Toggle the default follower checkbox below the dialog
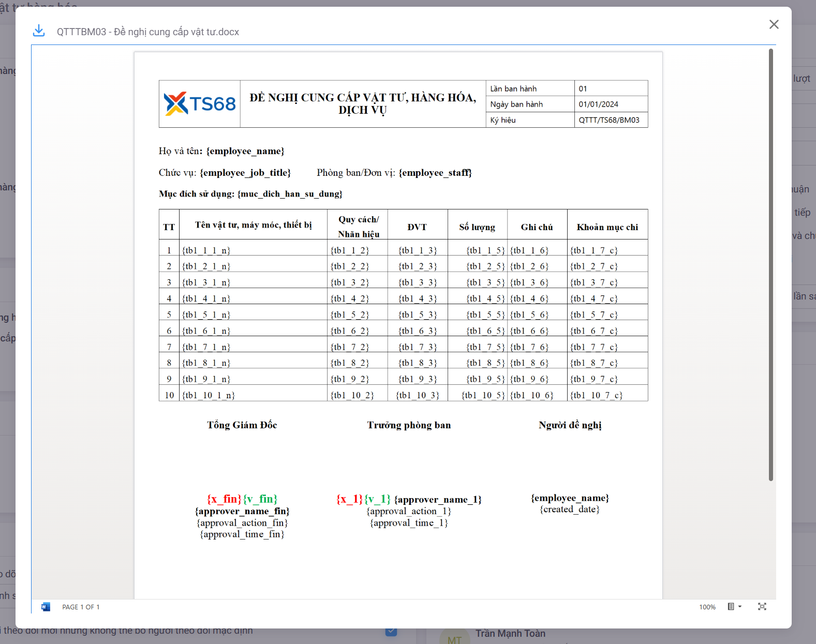This screenshot has width=816, height=644. (391, 632)
